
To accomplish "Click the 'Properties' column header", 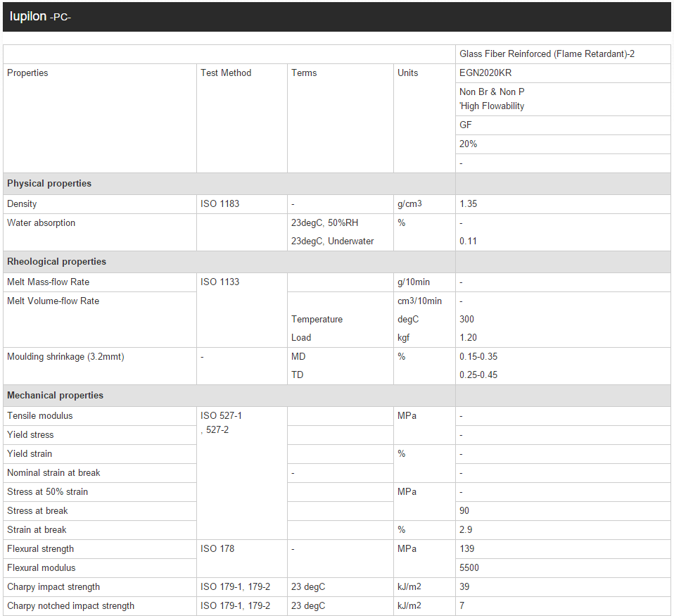I will (x=27, y=73).
